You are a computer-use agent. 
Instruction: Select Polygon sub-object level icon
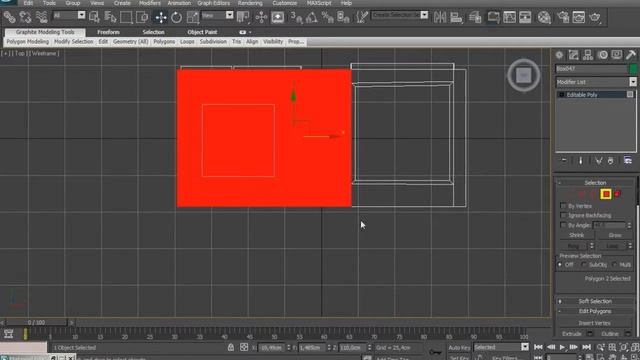pyautogui.click(x=606, y=194)
